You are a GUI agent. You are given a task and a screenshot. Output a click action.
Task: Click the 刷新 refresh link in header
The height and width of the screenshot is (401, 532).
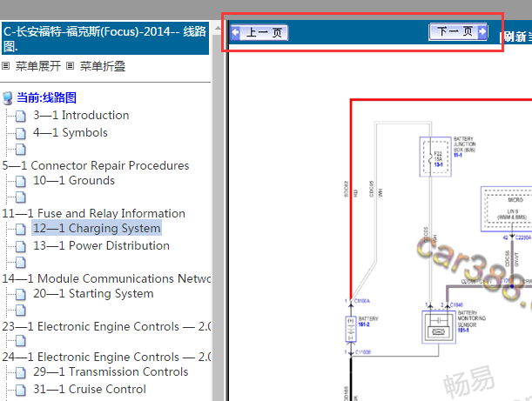(515, 37)
